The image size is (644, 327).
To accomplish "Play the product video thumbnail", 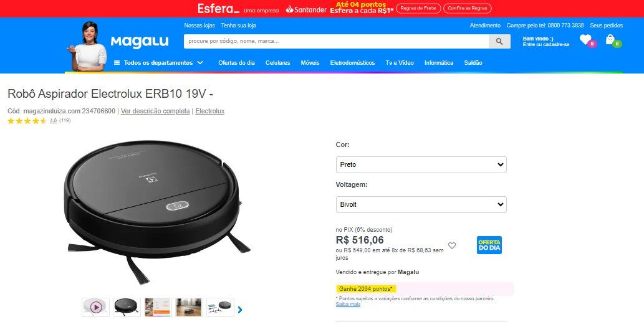I will (x=96, y=307).
